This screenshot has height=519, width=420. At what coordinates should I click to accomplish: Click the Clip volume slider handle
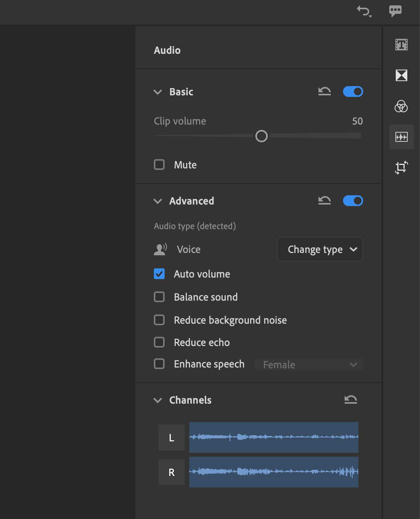(x=262, y=136)
